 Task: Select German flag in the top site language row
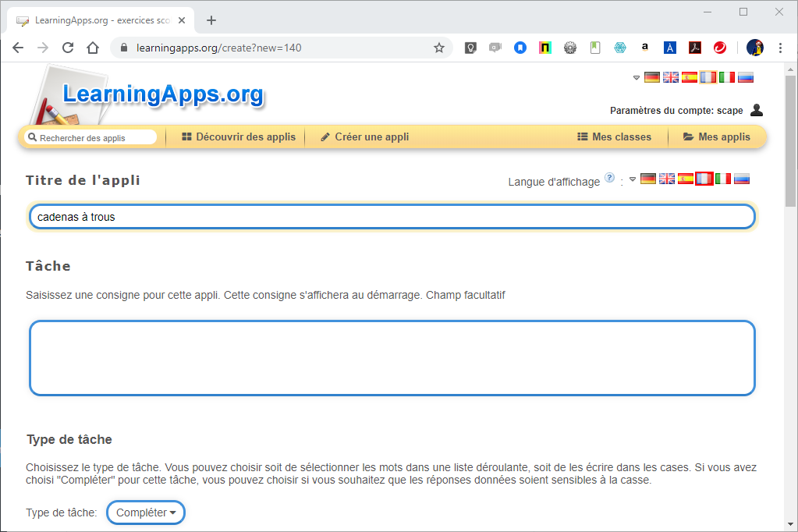coord(652,77)
